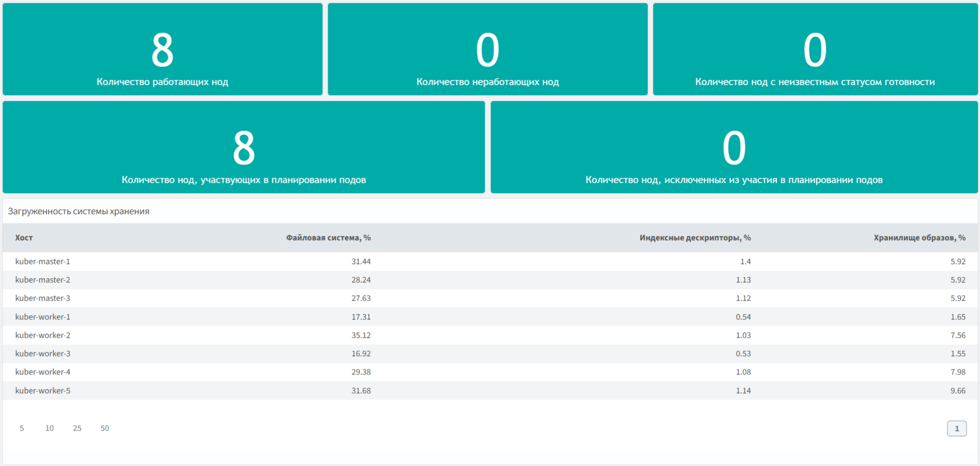
Task: Go to page 1 of table
Action: point(956,429)
